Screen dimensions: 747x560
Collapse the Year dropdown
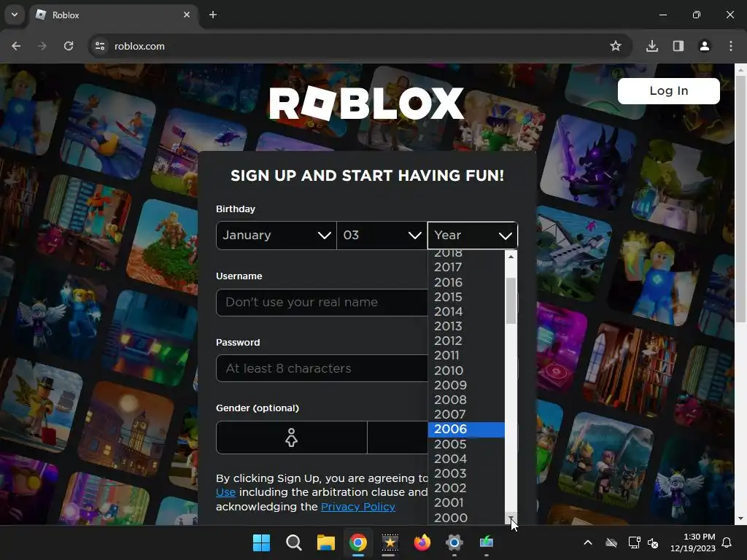pyautogui.click(x=473, y=236)
